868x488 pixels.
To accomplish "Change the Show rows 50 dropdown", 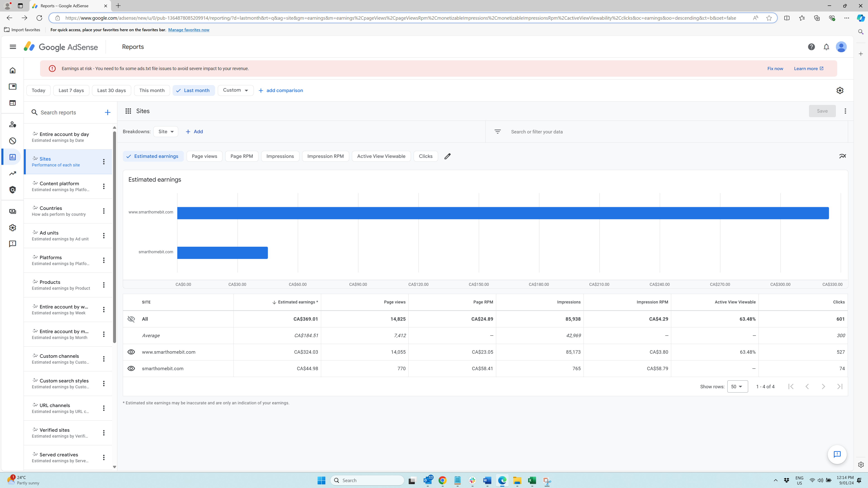I will point(737,386).
